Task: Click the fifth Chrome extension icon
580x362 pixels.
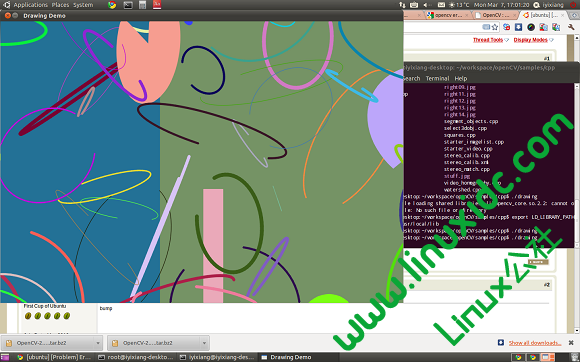Action: [556, 27]
